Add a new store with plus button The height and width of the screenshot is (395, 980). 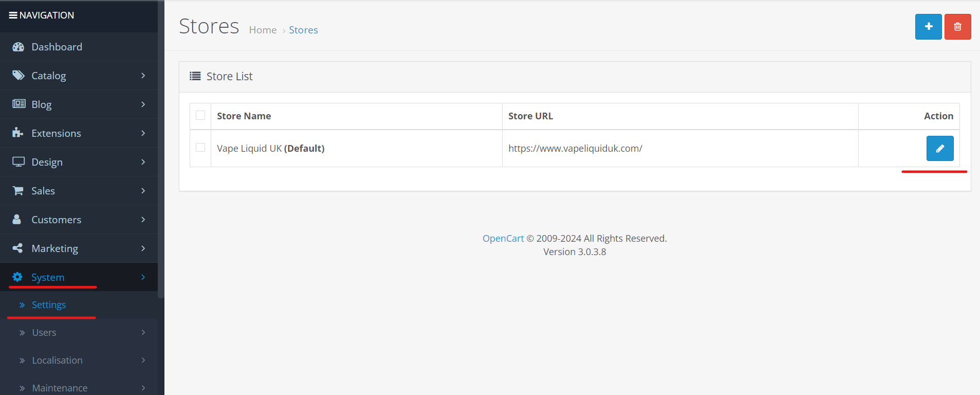(x=928, y=27)
